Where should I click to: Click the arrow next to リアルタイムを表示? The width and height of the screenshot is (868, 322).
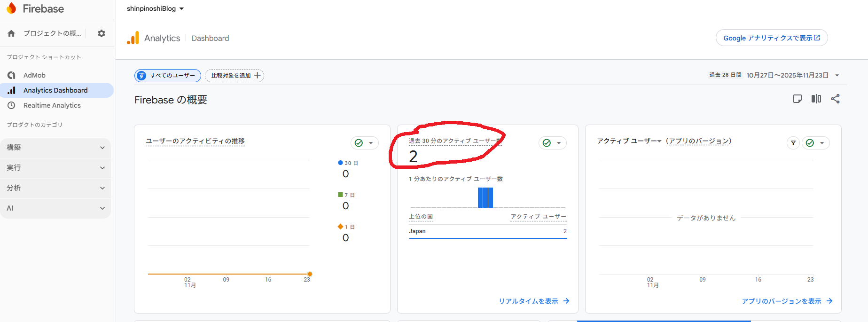point(566,301)
